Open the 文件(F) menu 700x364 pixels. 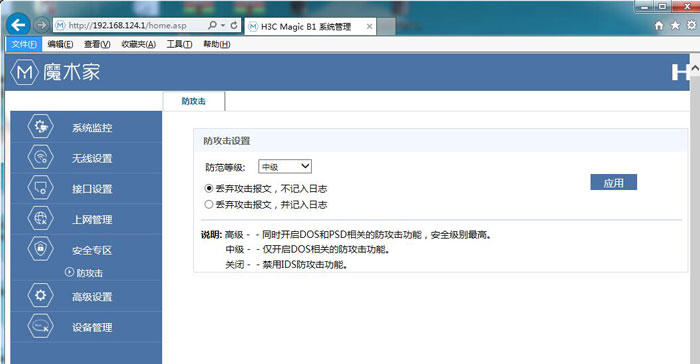24,44
